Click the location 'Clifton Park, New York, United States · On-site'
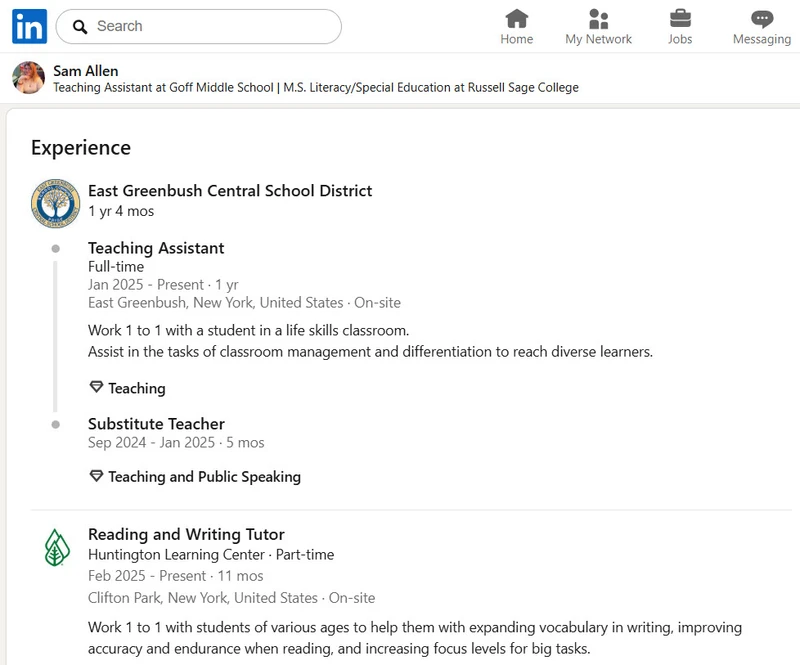Image resolution: width=800 pixels, height=665 pixels. pyautogui.click(x=232, y=598)
